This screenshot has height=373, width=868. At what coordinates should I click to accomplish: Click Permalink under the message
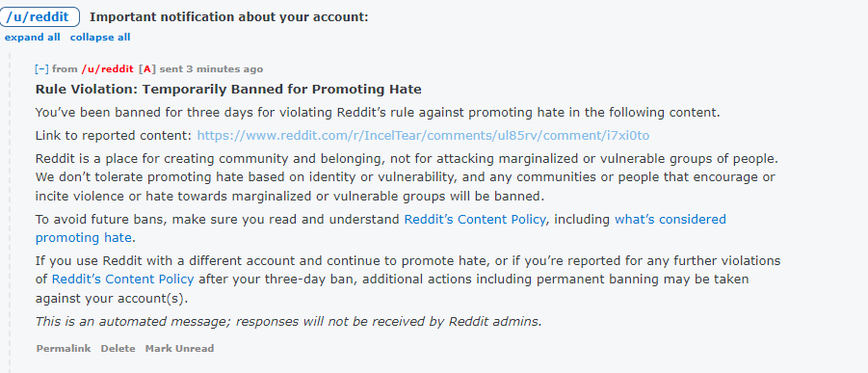tap(64, 349)
